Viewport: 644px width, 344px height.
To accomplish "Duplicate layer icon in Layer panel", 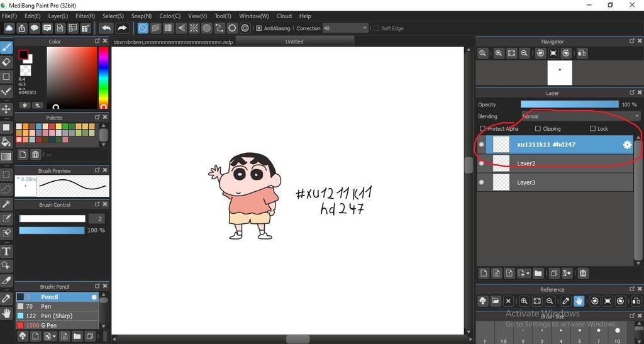I will coord(553,273).
